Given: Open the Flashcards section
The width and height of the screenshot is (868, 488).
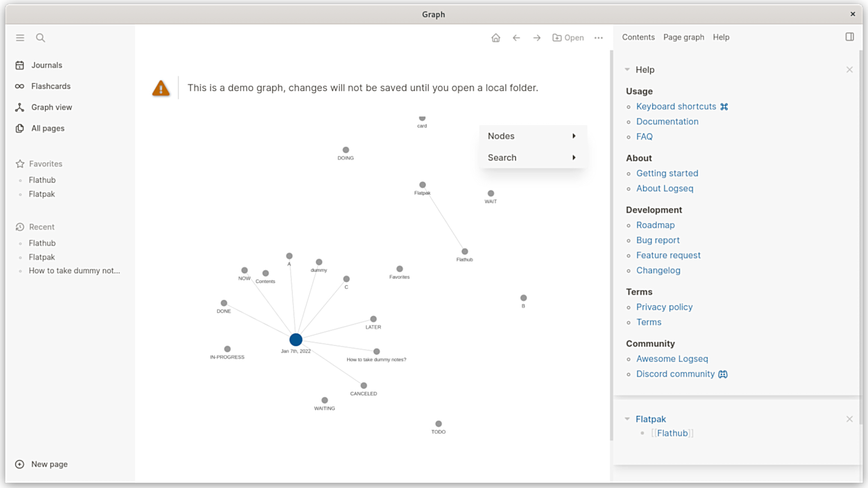Looking at the screenshot, I should coord(19,86).
